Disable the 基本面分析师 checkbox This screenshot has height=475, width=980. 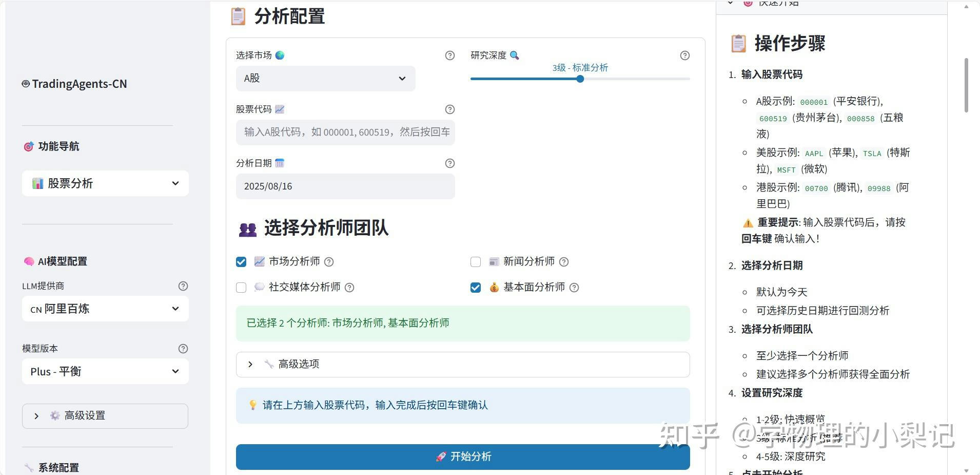tap(476, 288)
